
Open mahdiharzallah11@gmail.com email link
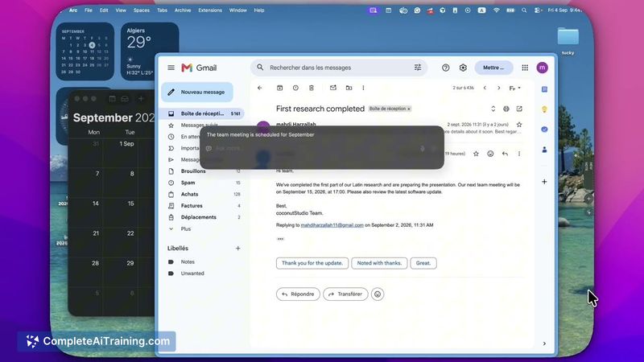(x=332, y=225)
